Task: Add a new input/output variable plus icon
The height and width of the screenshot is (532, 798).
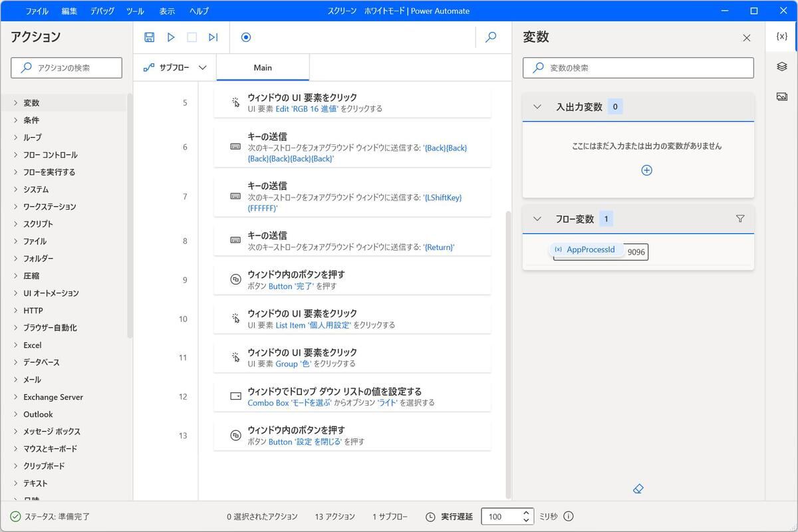Action: click(x=646, y=170)
